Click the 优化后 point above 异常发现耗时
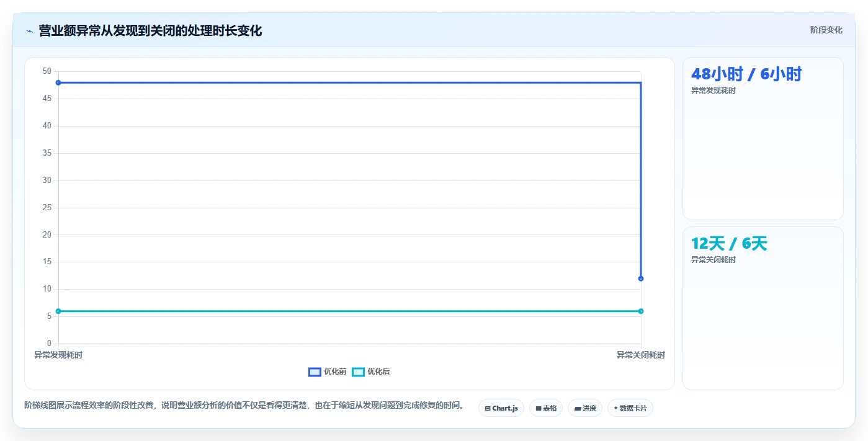Screen dimensions: 868x441 click(58, 311)
